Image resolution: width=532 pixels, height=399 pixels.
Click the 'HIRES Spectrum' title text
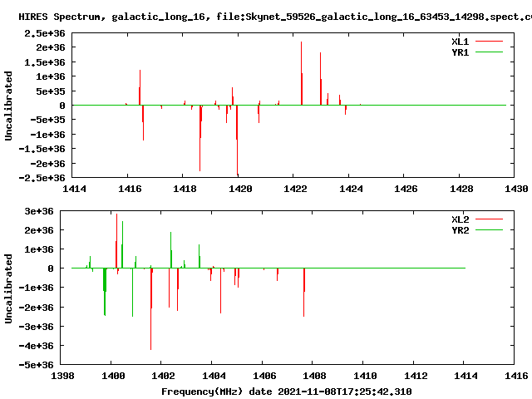tap(62, 17)
